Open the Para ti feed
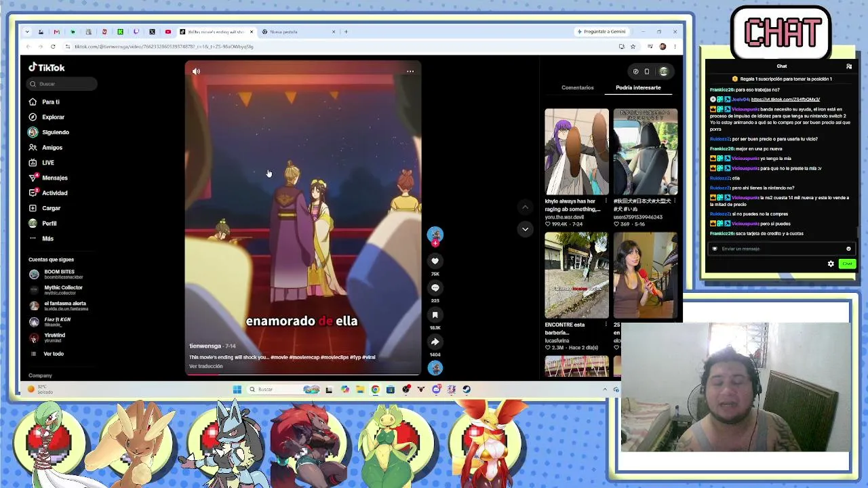 click(45, 102)
